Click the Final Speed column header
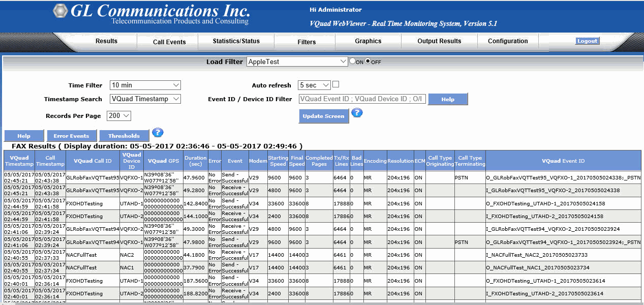This screenshot has height=305, width=644. click(297, 161)
